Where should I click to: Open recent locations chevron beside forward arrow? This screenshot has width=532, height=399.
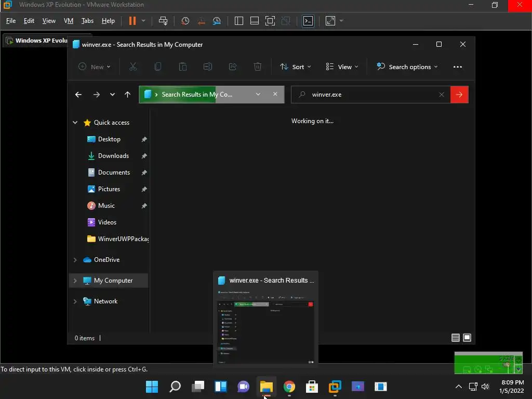pos(112,95)
